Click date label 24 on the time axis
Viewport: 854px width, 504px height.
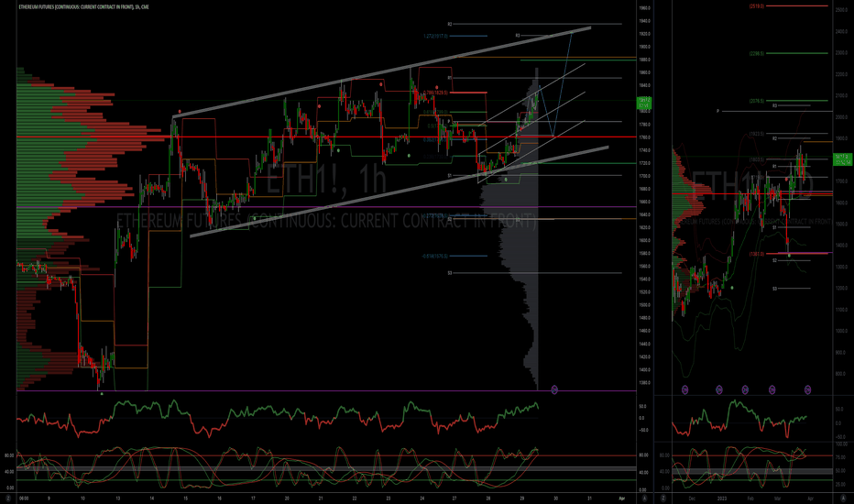click(422, 498)
